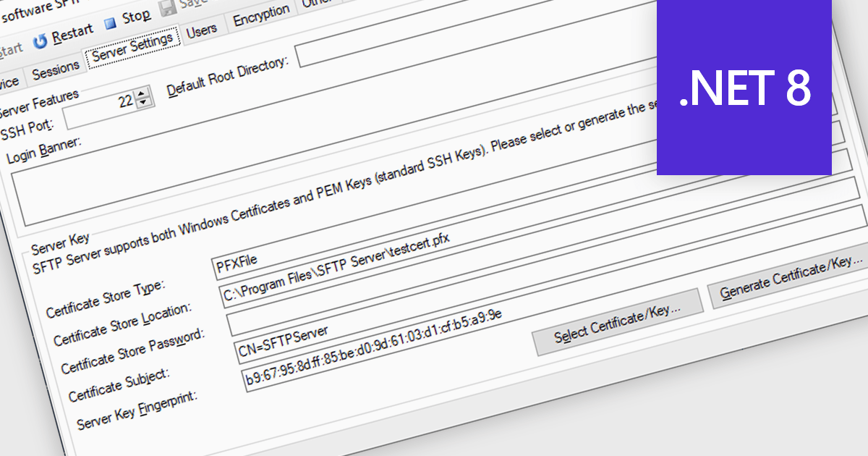Switch to the Sessions tab
Image resolution: width=868 pixels, height=456 pixels.
click(54, 66)
